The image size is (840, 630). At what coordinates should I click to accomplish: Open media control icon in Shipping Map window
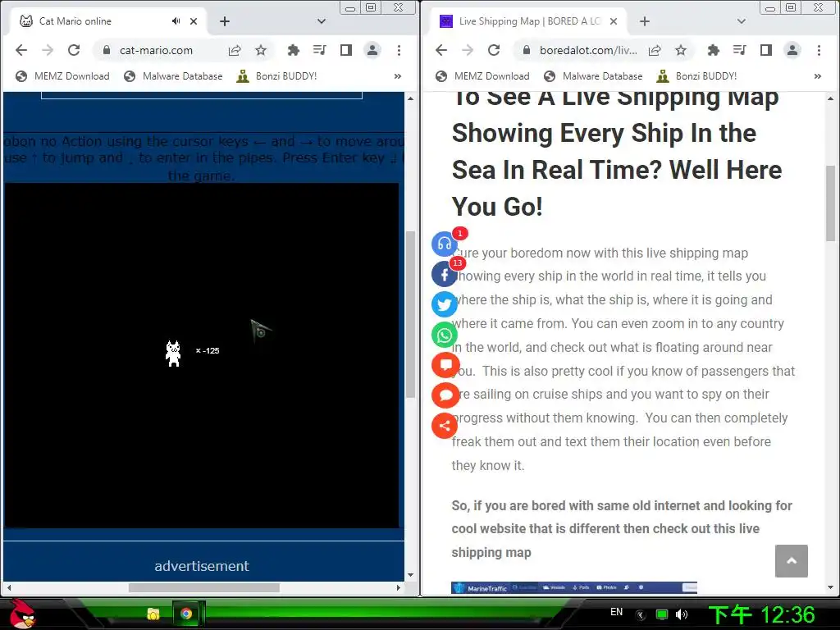tap(739, 50)
